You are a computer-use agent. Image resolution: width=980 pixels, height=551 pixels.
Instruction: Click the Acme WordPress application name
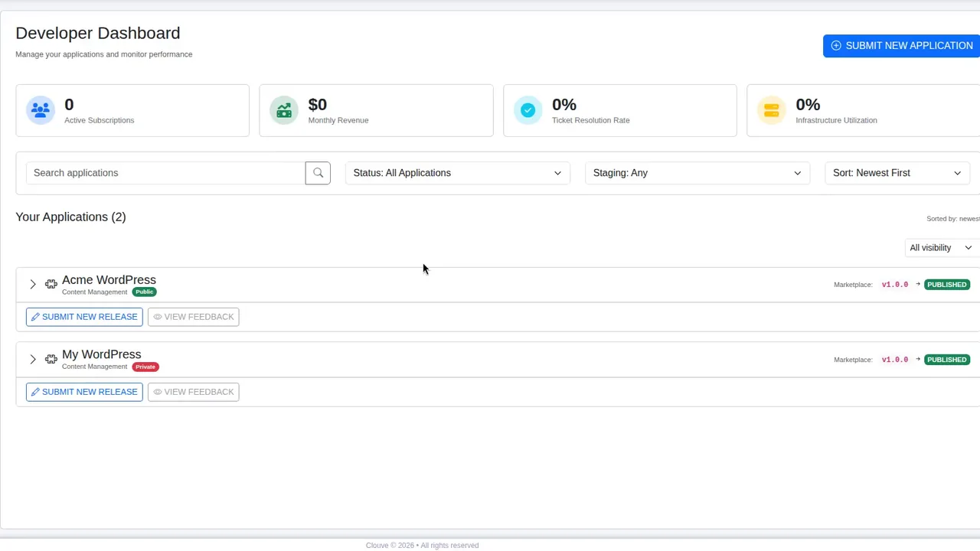coord(109,280)
